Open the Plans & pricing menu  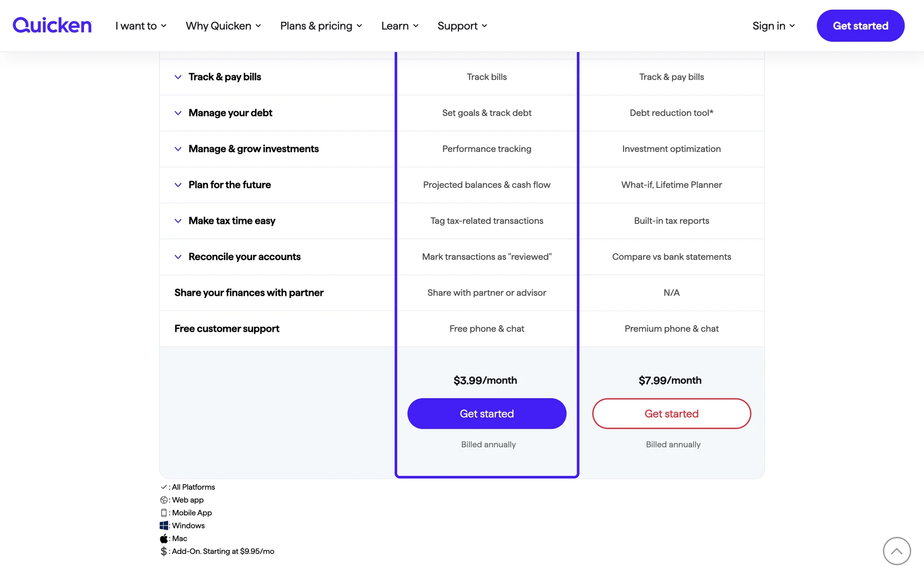321,26
